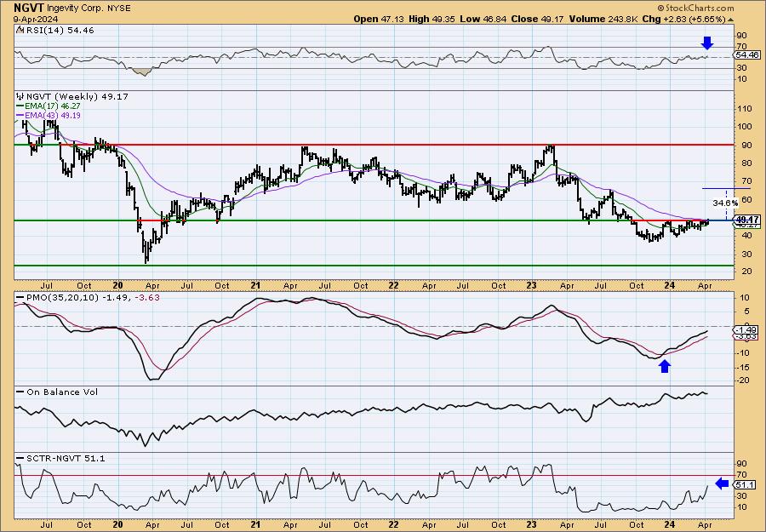
Task: Click the 54.46 RSI value tag on axis
Action: click(x=747, y=55)
